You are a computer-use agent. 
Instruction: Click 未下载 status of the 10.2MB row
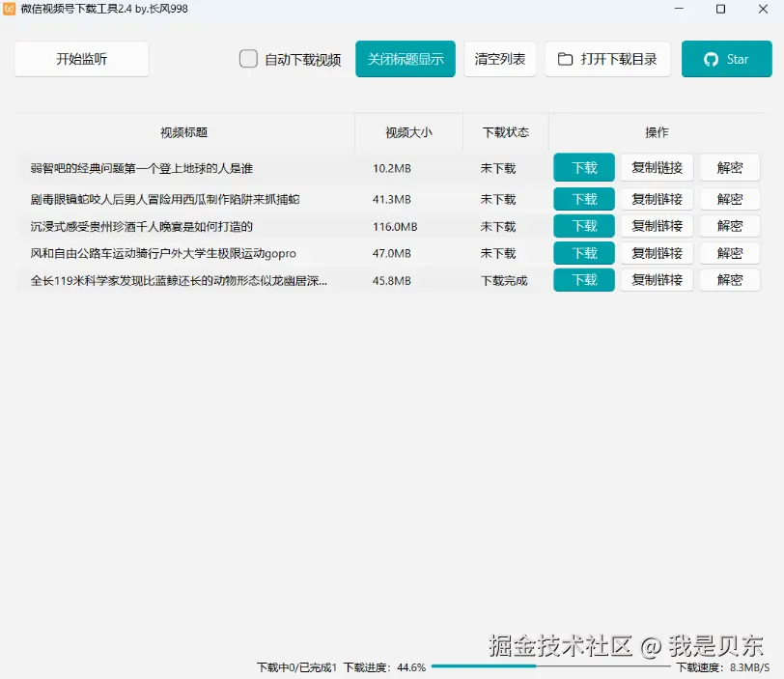point(498,168)
